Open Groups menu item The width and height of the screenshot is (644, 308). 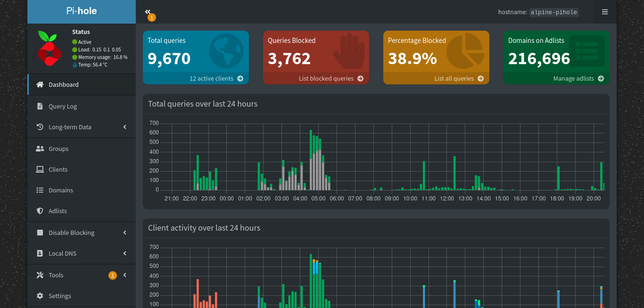pos(82,149)
